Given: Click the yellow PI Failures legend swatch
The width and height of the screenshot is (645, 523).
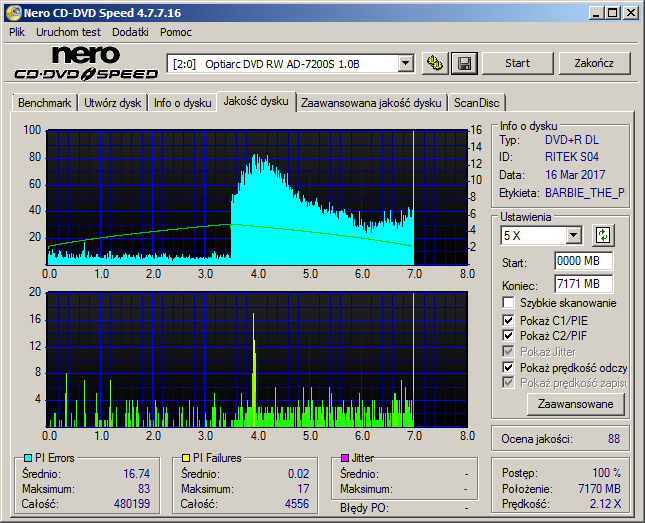Looking at the screenshot, I should click(x=186, y=458).
